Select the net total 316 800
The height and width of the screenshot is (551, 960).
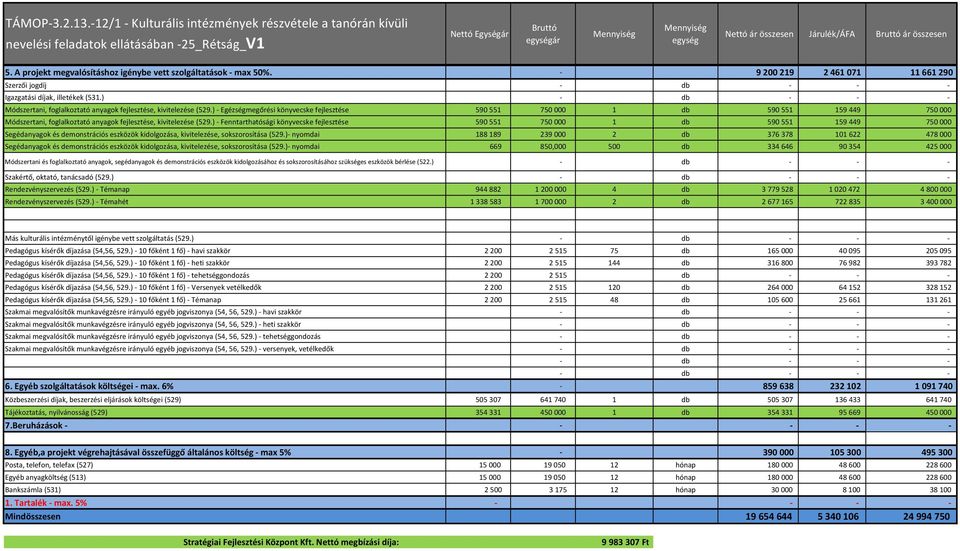click(780, 263)
